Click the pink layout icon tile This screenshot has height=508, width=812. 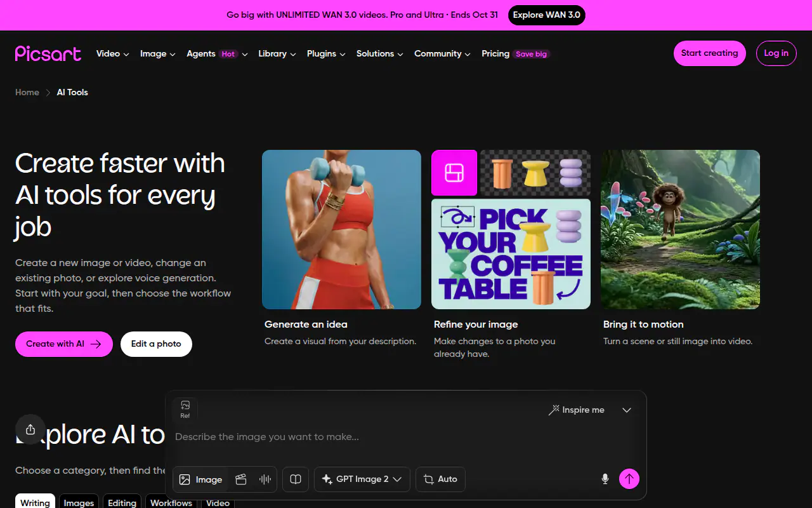[454, 173]
